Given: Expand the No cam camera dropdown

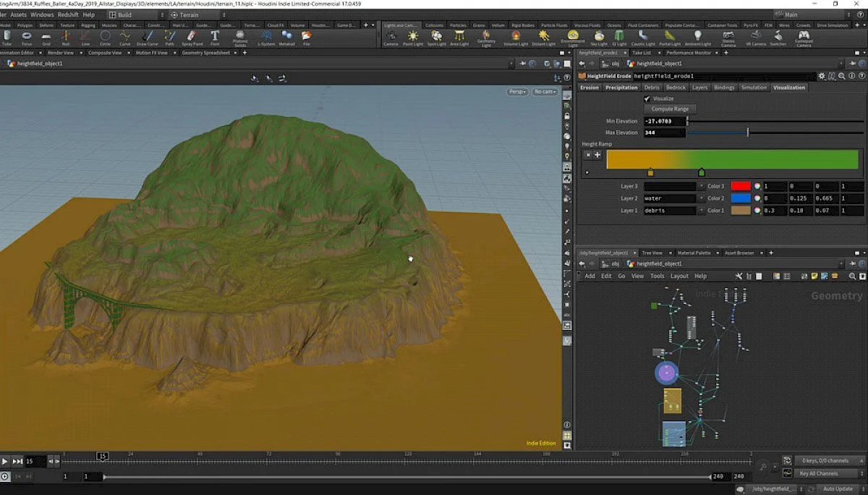Looking at the screenshot, I should point(545,92).
